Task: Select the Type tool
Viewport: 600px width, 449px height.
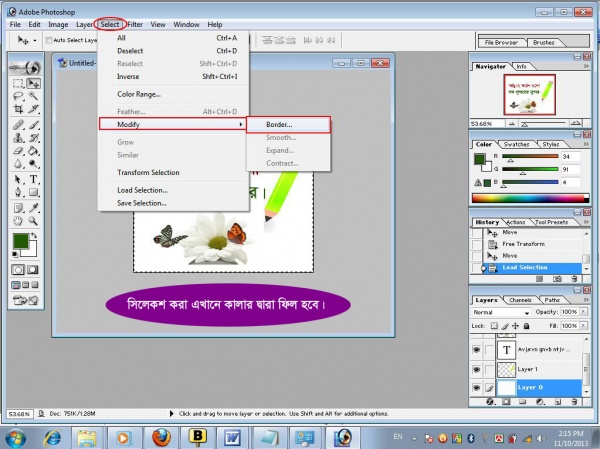Action: (34, 179)
